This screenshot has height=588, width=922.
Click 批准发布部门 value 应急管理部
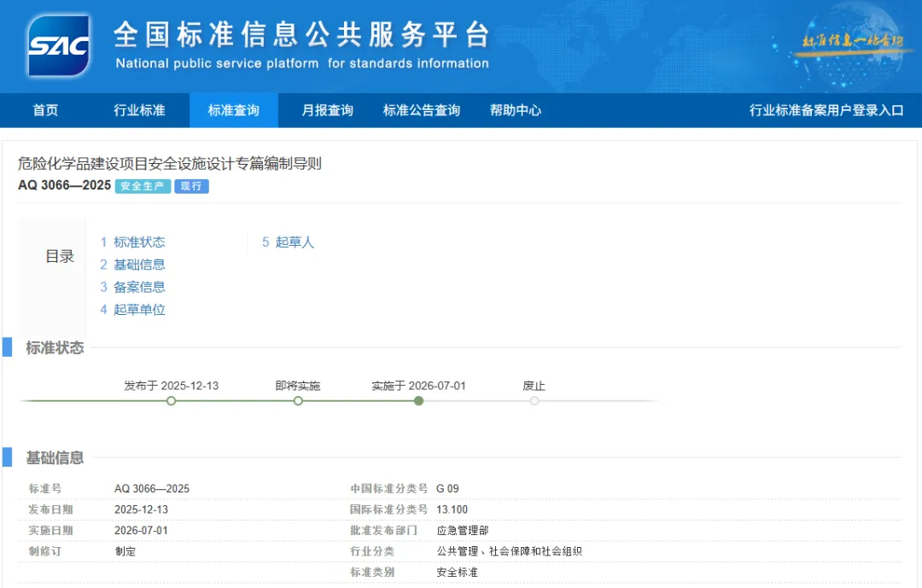pos(462,530)
